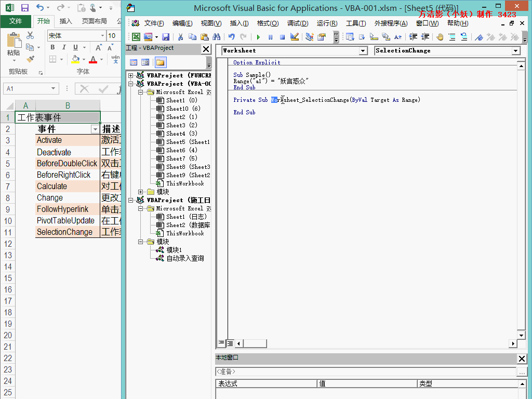
Task: Click View Code icon in Project panel
Action: pyautogui.click(x=134, y=62)
